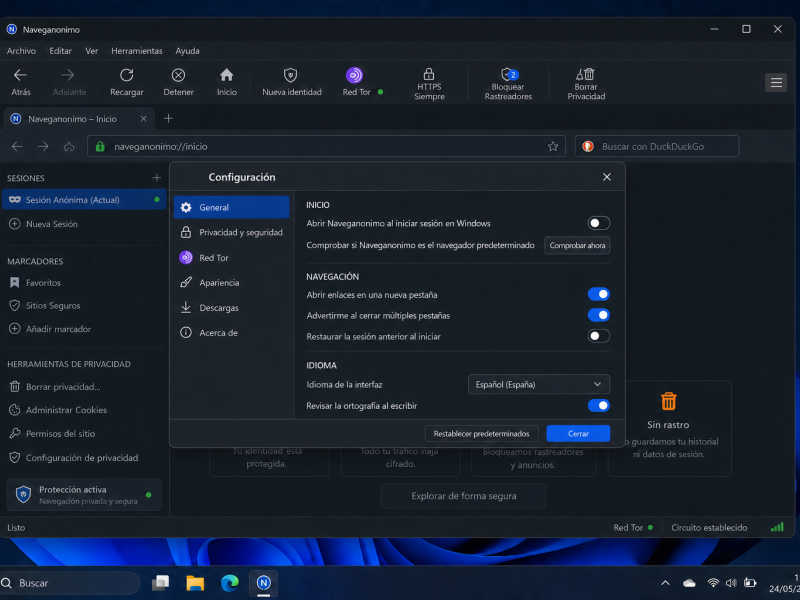Open the hamburger menu button
This screenshot has width=800, height=600.
pyautogui.click(x=776, y=82)
